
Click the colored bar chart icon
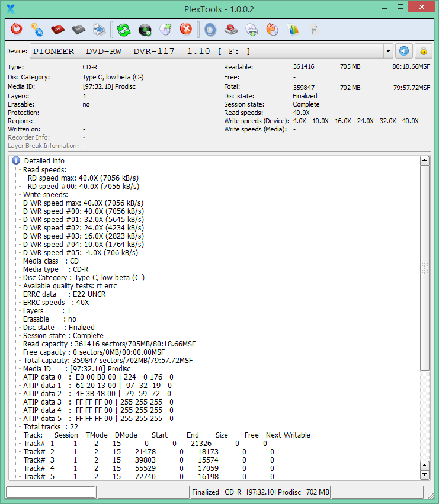point(293,30)
